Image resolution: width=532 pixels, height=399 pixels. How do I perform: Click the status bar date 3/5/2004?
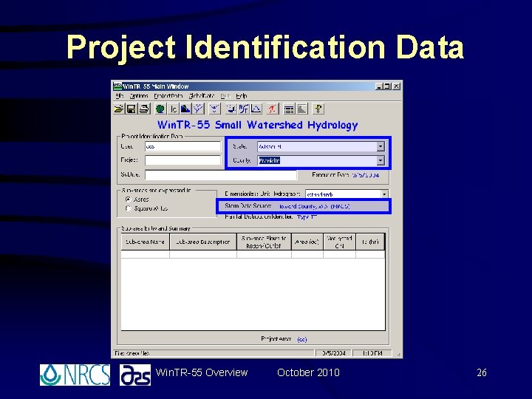[x=333, y=353]
